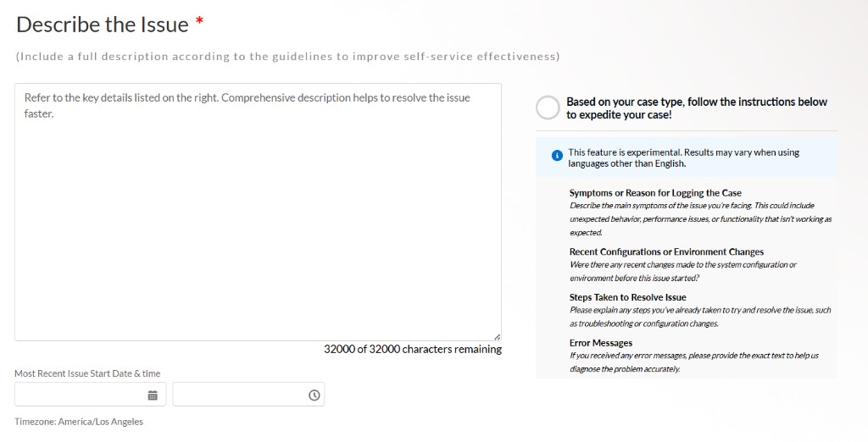Viewport: 868px width, 442px height.
Task: Click the blue info icon in experimental notice
Action: click(x=557, y=156)
